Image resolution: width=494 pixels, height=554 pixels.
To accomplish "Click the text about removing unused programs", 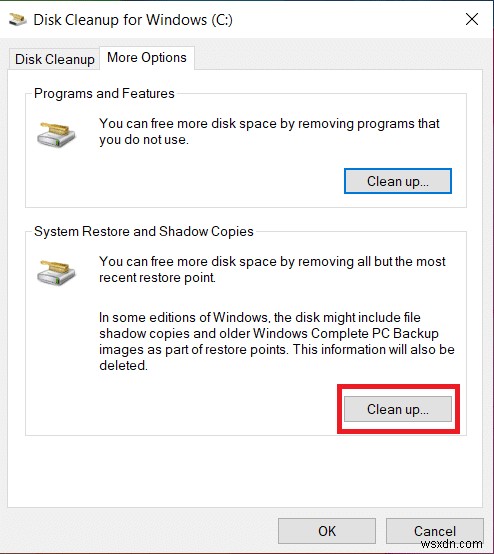I will (269, 131).
